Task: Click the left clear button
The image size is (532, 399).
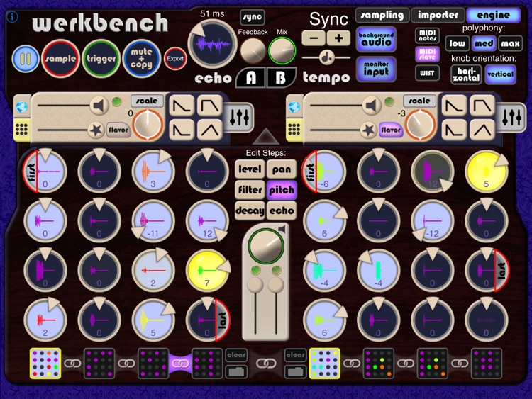Action: click(x=236, y=355)
